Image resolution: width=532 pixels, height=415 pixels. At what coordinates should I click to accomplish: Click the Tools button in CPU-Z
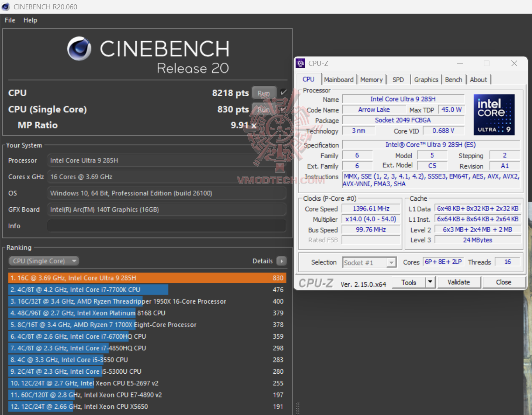click(409, 282)
